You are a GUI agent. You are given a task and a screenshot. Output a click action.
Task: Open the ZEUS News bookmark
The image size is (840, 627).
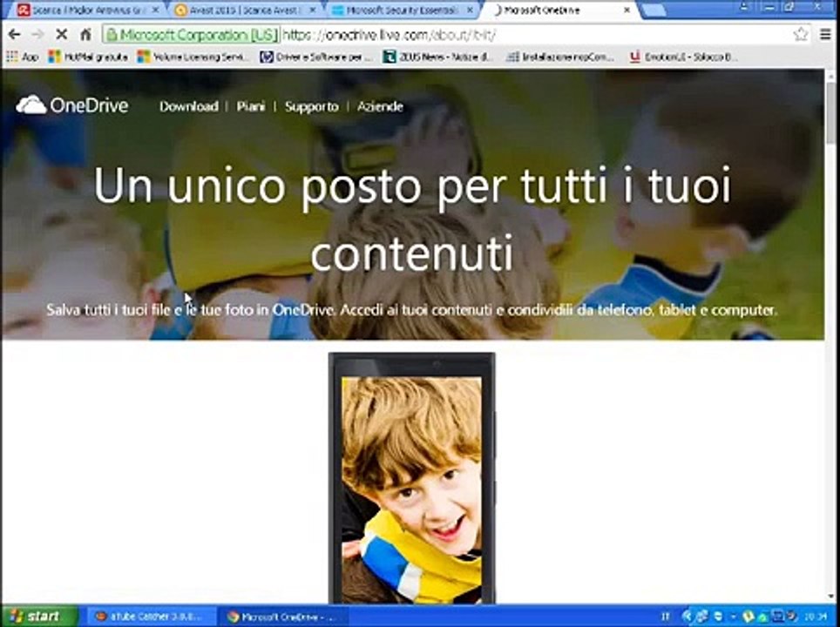(437, 57)
